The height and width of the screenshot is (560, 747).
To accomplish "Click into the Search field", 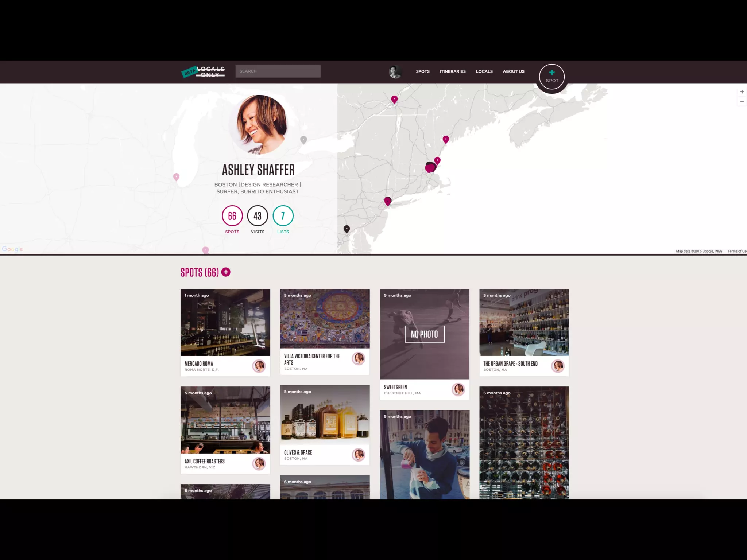I will pos(278,71).
